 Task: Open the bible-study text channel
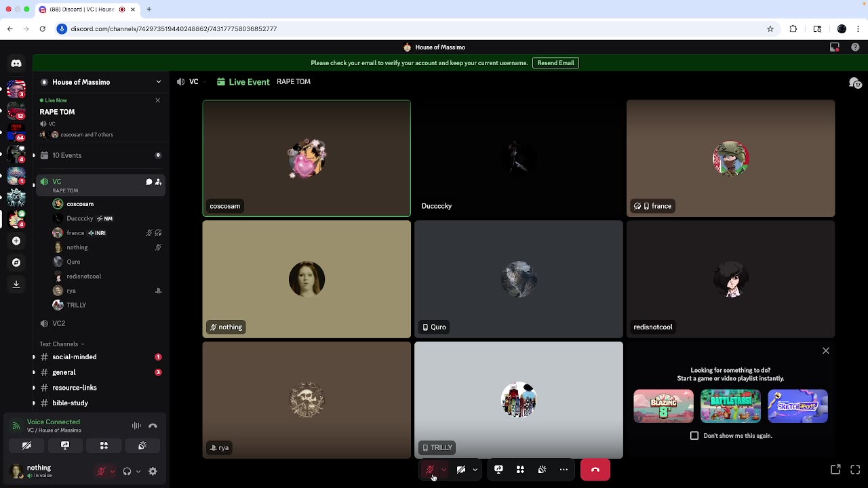[x=102, y=403]
